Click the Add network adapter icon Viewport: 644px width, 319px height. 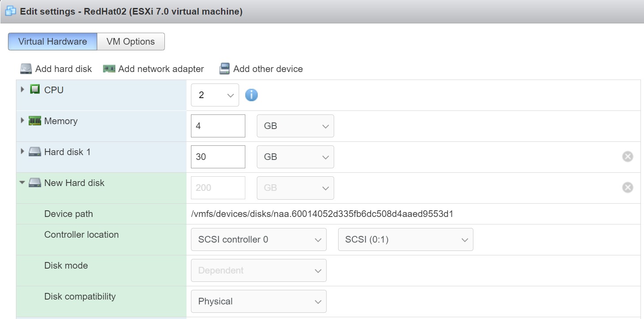tap(109, 69)
